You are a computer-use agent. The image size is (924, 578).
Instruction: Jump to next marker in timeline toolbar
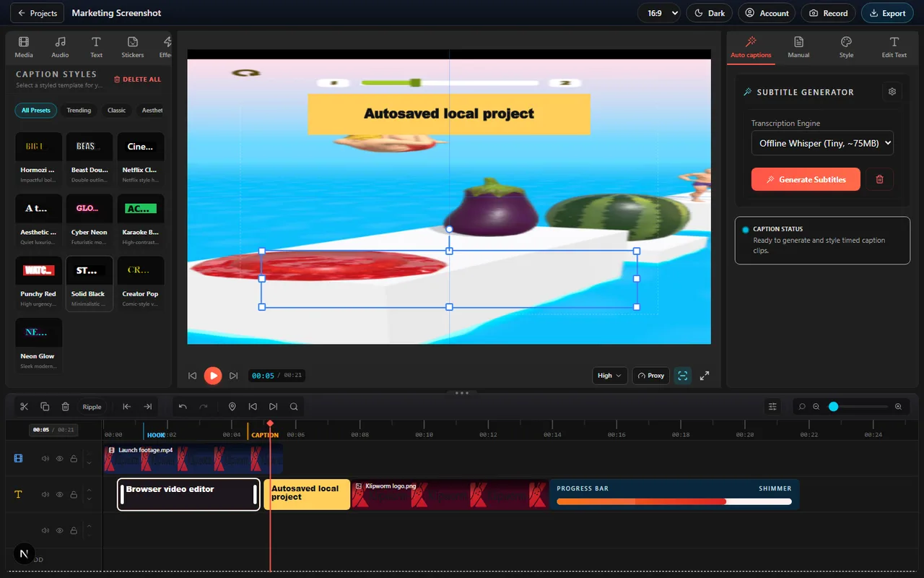(273, 407)
